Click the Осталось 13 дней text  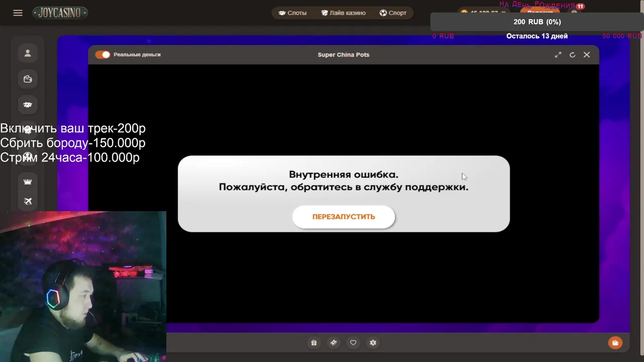[537, 36]
